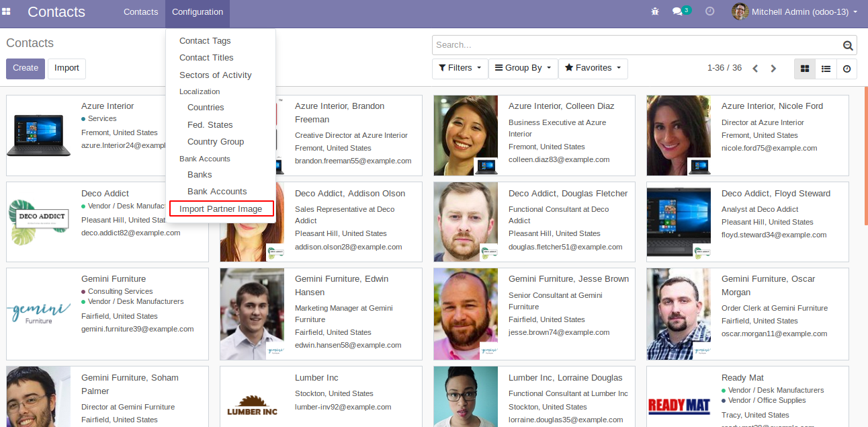Click Contacts app title
Screen dimensions: 868x427
point(56,12)
